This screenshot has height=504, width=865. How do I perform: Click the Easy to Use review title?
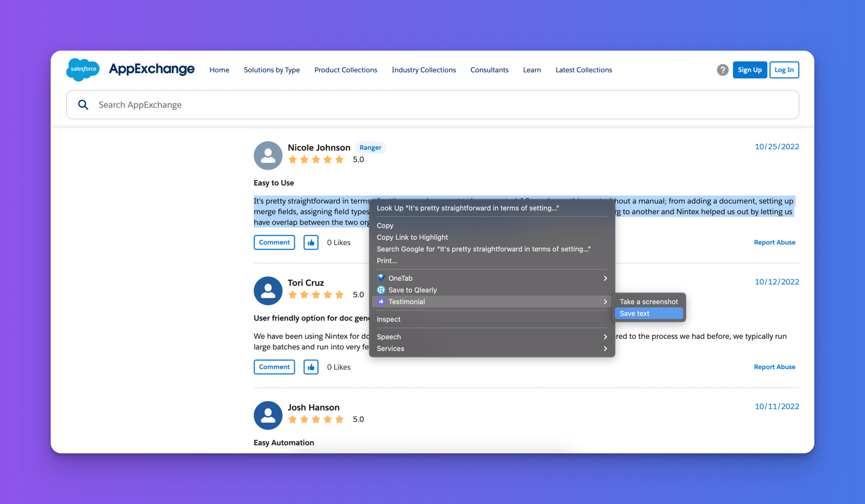click(x=274, y=183)
